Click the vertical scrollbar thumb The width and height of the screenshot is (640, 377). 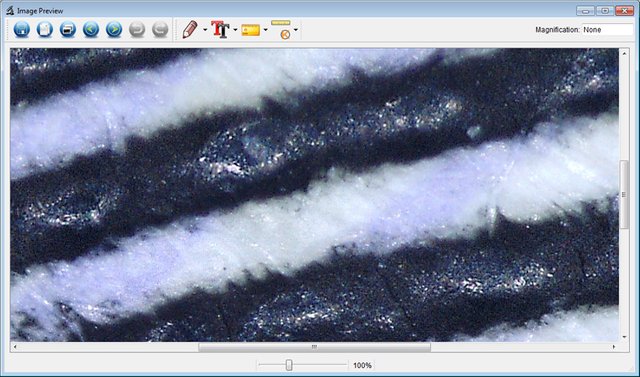(624, 195)
